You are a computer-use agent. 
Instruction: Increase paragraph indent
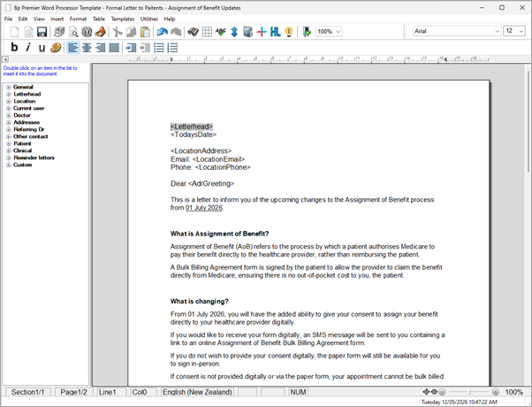tap(131, 48)
